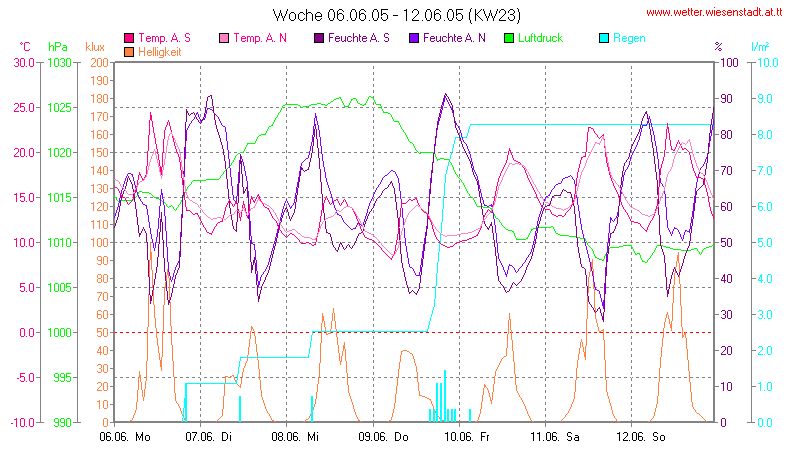The width and height of the screenshot is (790, 460).
Task: Click the 30.0 temperature axis value
Action: tap(24, 63)
